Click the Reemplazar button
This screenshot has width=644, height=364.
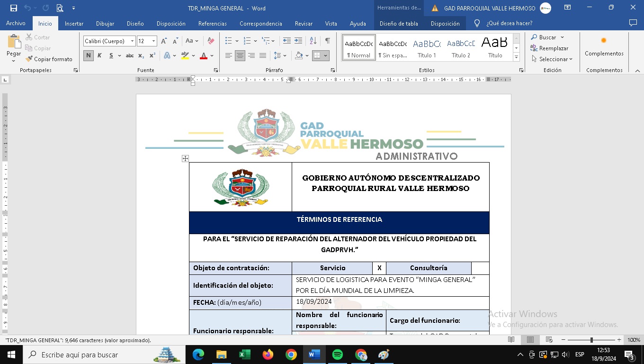[x=549, y=48]
